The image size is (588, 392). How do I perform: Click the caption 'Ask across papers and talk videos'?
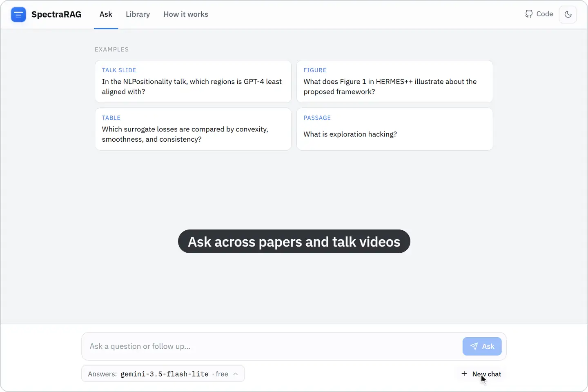[294, 241]
